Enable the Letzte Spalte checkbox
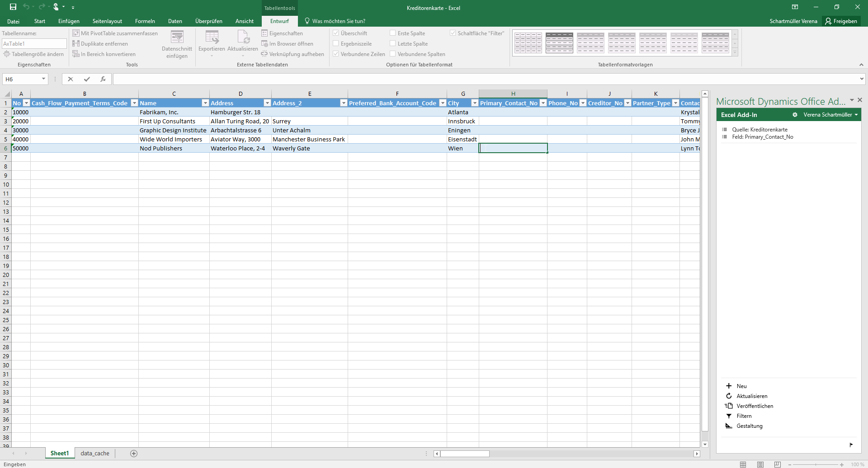The image size is (868, 468). (x=393, y=43)
